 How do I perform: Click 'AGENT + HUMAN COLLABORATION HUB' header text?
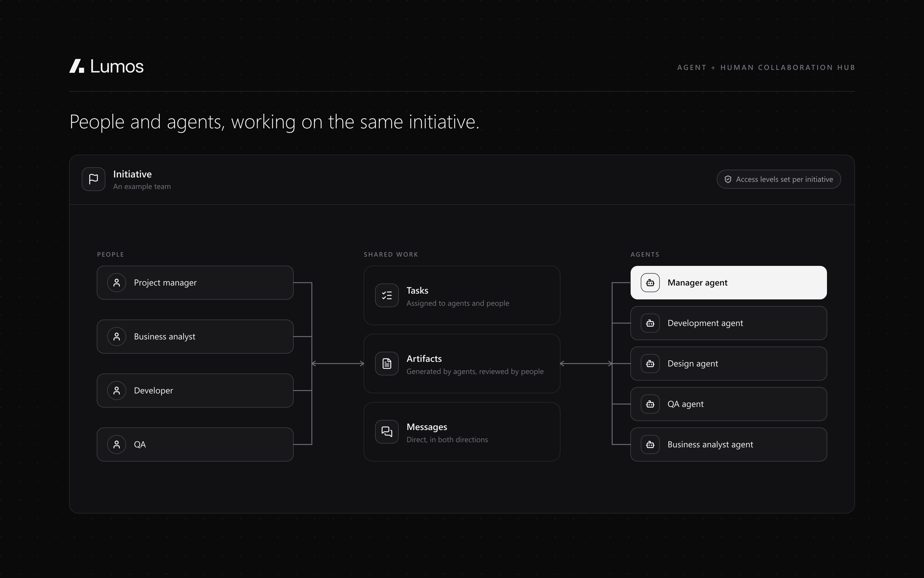point(766,68)
